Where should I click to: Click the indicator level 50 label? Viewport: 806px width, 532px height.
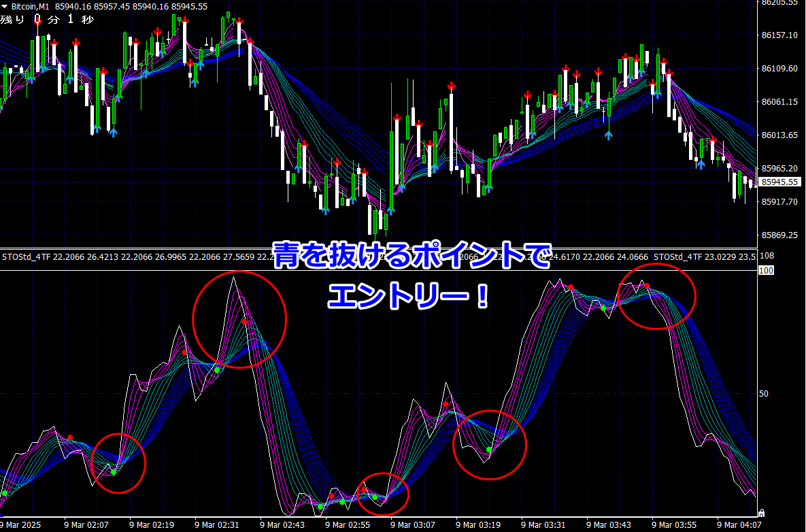[x=764, y=394]
